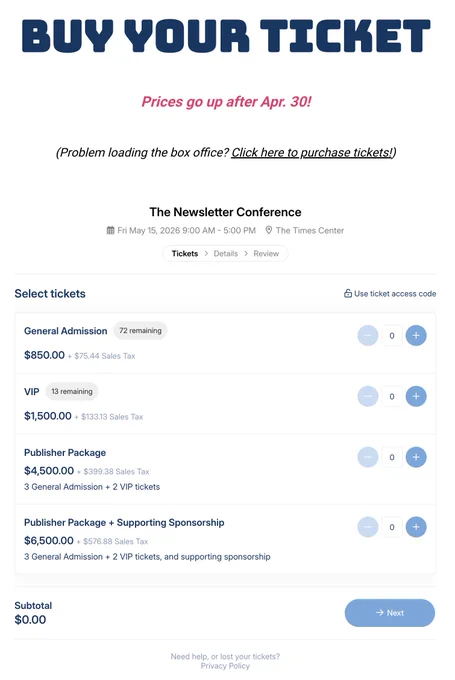The image size is (455, 680).
Task: Click General Admission quantity field
Action: [392, 336]
